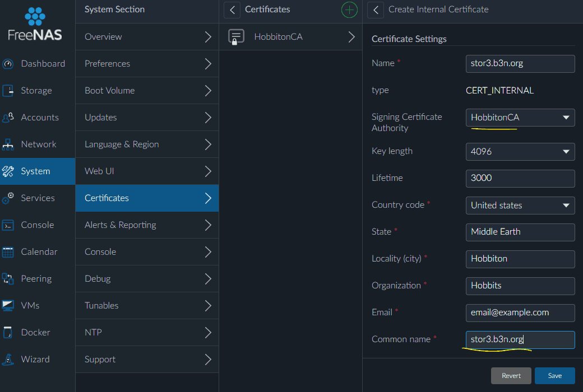Open Console in System Section
This screenshot has width=583, height=392.
pos(147,252)
